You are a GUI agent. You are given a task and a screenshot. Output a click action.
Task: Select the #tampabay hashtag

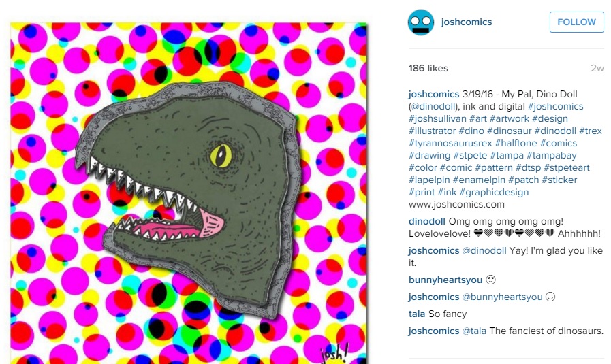click(551, 155)
